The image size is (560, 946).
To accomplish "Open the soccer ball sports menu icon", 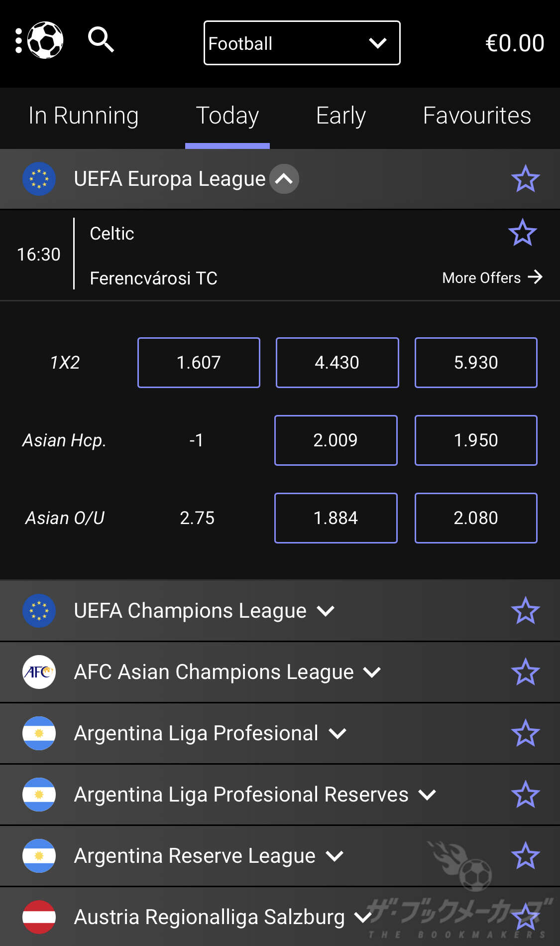I will click(x=45, y=40).
